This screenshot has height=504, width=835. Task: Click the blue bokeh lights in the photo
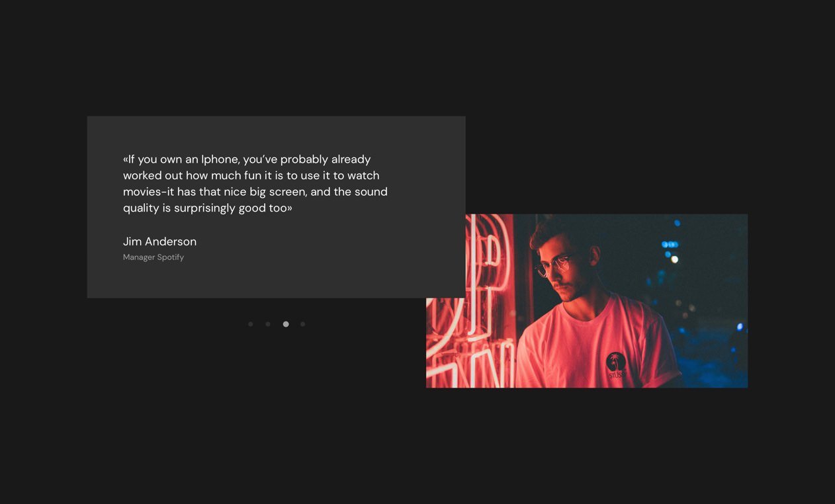670,245
